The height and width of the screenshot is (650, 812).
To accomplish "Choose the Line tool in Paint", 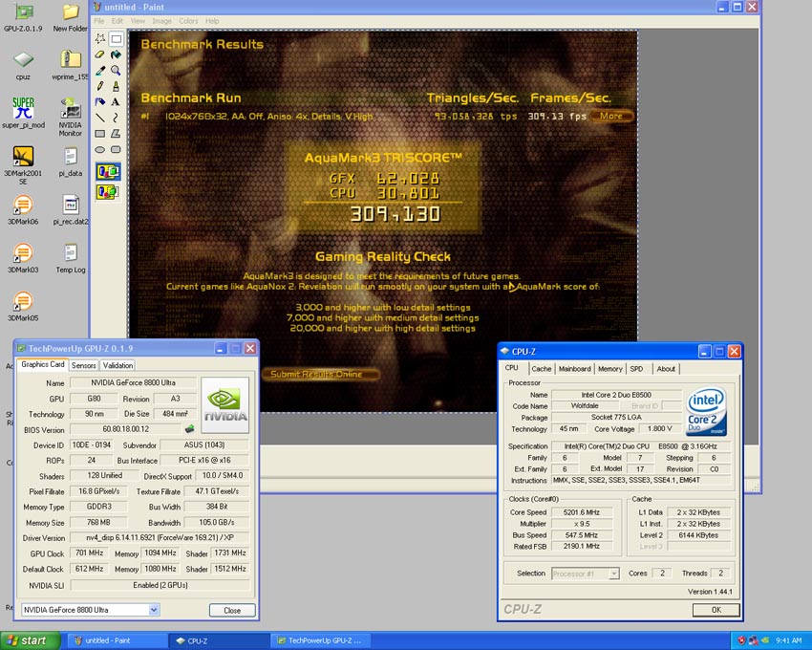I will click(100, 118).
